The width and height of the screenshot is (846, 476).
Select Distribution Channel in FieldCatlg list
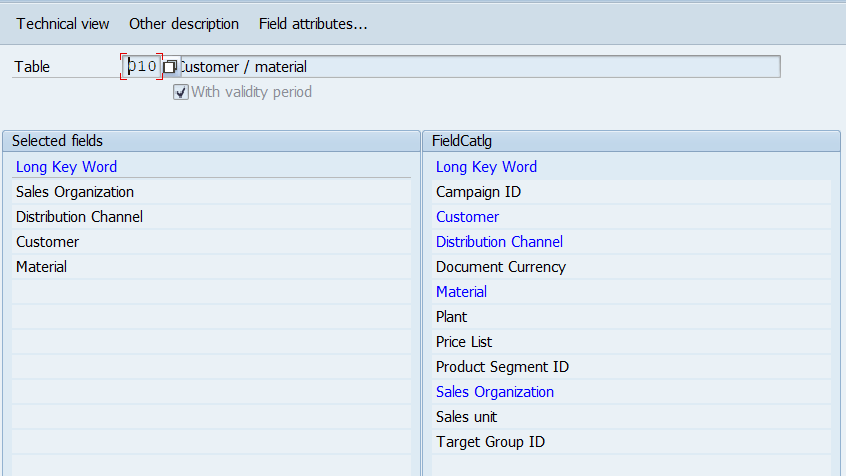point(631,242)
